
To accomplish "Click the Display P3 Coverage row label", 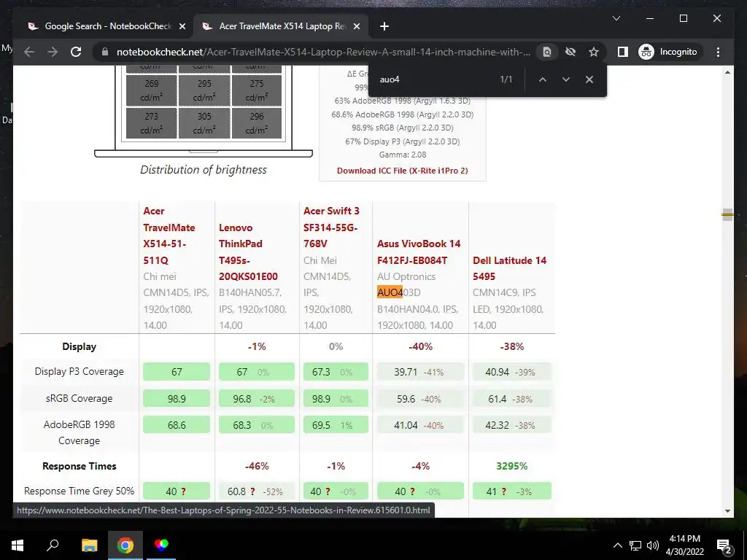I will (x=79, y=371).
